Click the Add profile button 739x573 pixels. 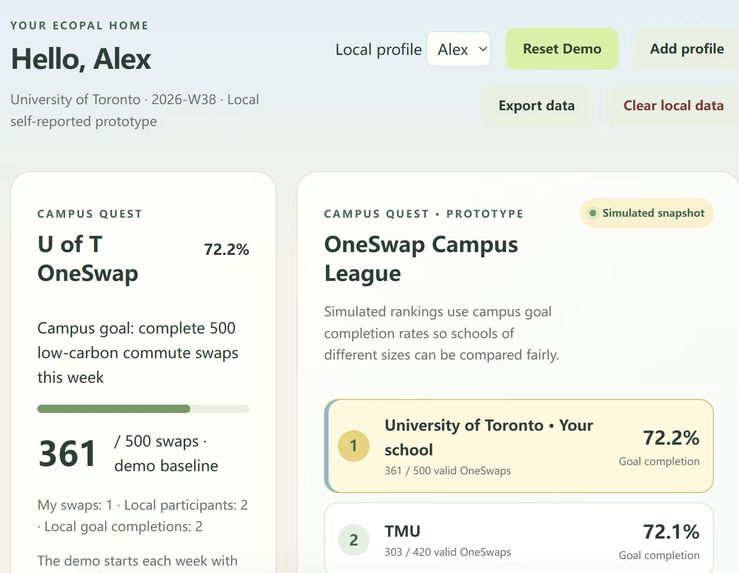(687, 49)
